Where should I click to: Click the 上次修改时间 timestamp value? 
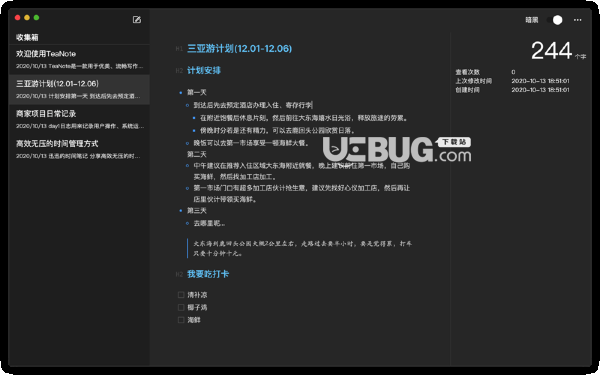click(x=540, y=81)
